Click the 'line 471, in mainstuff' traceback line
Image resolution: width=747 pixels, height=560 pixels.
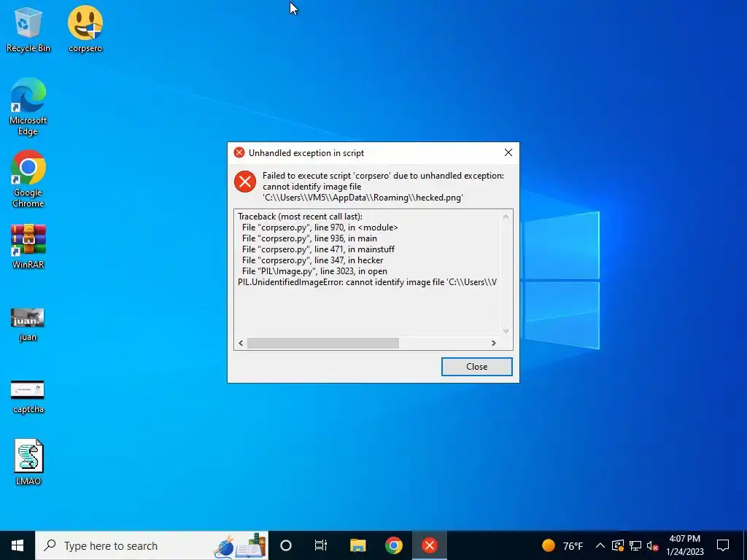(318, 249)
